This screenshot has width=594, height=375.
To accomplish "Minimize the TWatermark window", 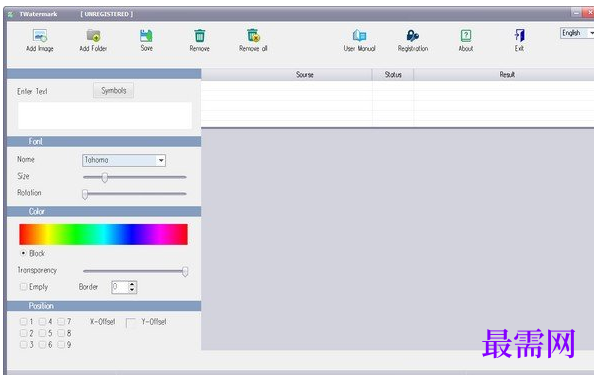I will pos(576,12).
